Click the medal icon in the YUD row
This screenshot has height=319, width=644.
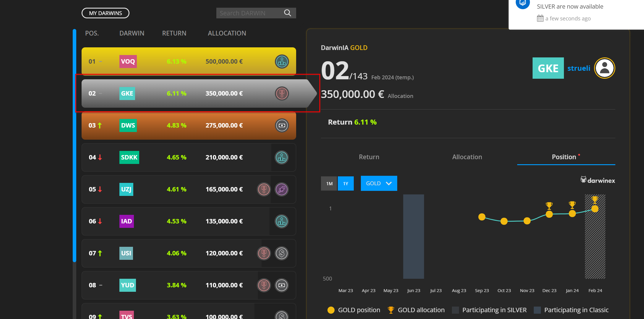coord(264,285)
